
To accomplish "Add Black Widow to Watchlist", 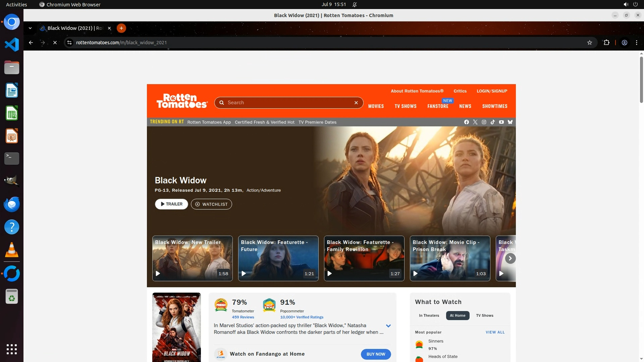I will (211, 204).
